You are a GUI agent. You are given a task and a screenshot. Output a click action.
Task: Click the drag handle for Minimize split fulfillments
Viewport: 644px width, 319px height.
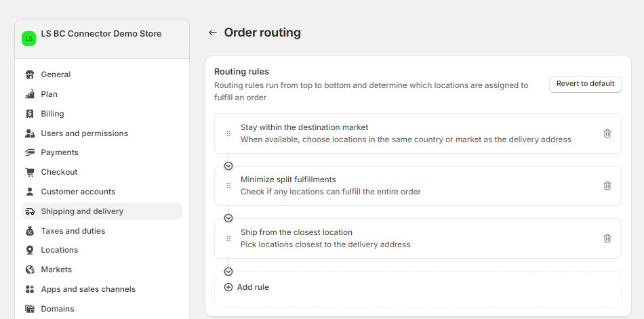coord(228,186)
